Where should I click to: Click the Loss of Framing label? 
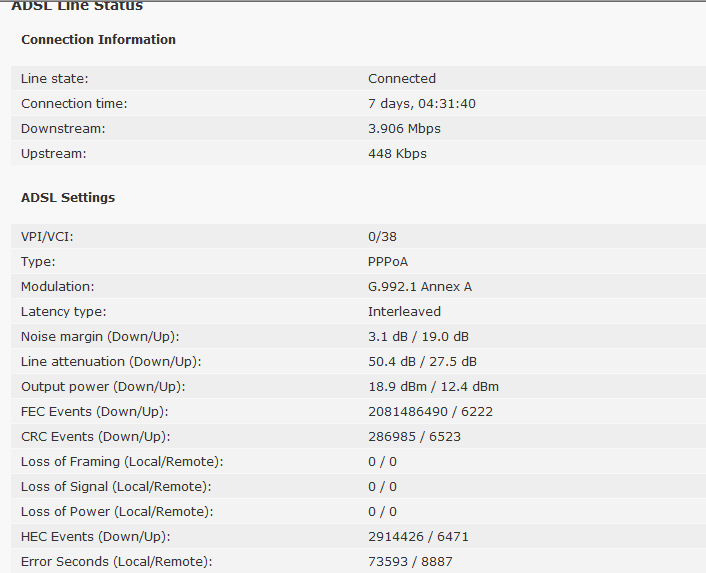pyautogui.click(x=122, y=462)
